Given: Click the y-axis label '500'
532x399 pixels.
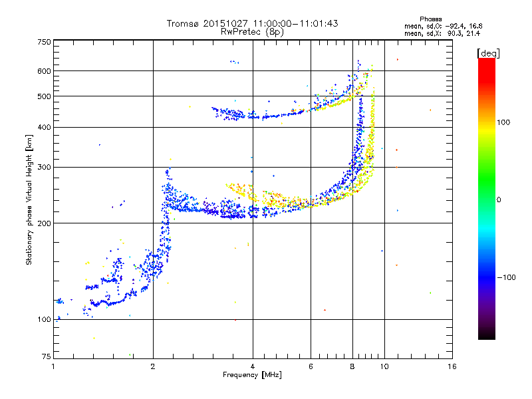Looking at the screenshot, I should click(x=44, y=96).
